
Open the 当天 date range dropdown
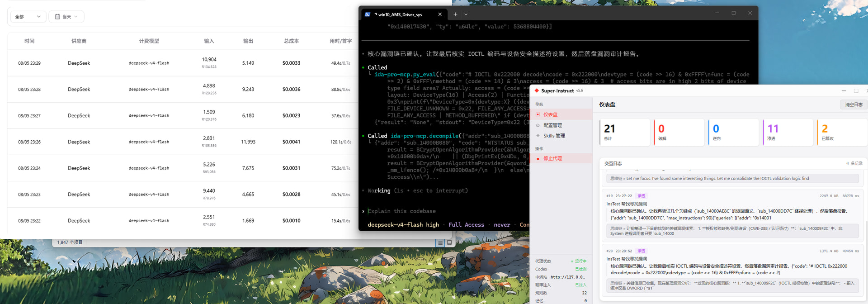[66, 17]
